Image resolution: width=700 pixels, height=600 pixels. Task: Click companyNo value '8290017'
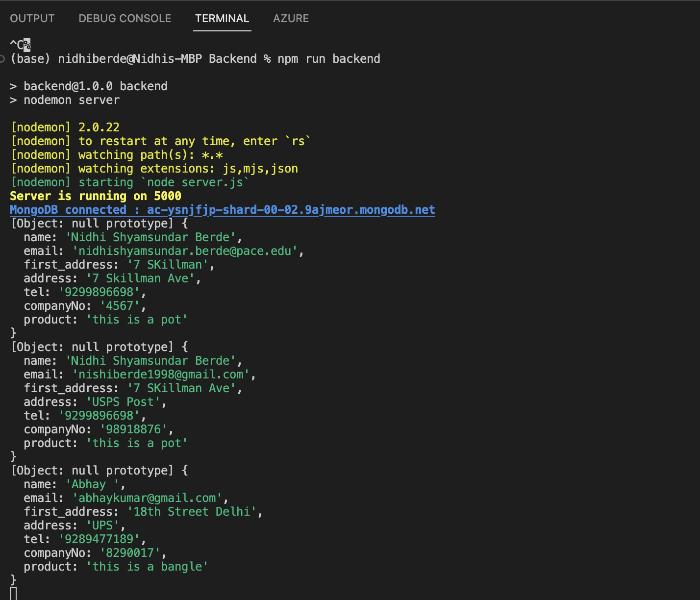pyautogui.click(x=130, y=553)
